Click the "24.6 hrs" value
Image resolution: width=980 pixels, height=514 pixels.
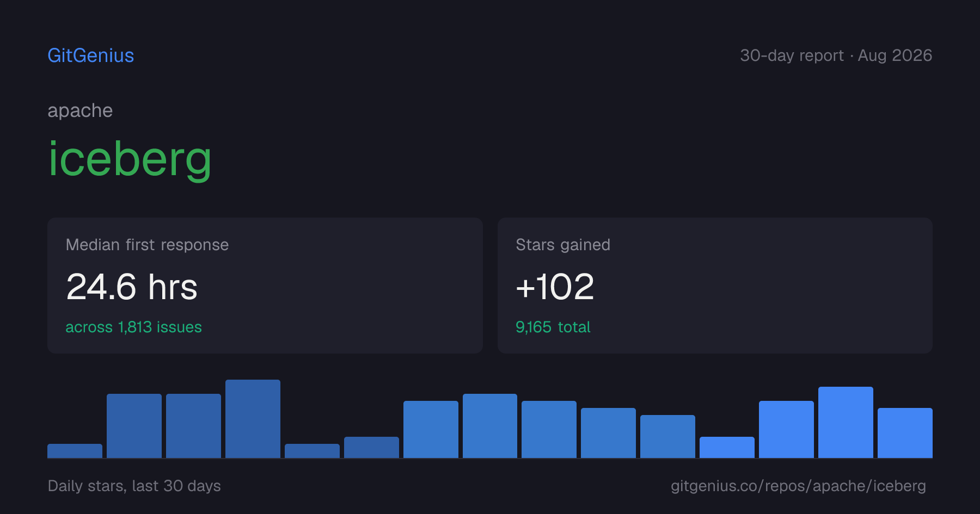pos(132,287)
